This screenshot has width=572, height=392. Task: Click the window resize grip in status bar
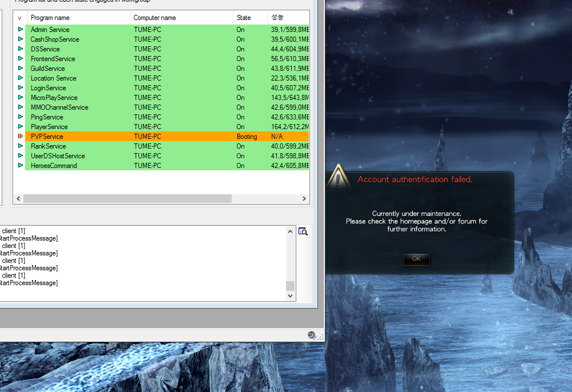pos(321,338)
